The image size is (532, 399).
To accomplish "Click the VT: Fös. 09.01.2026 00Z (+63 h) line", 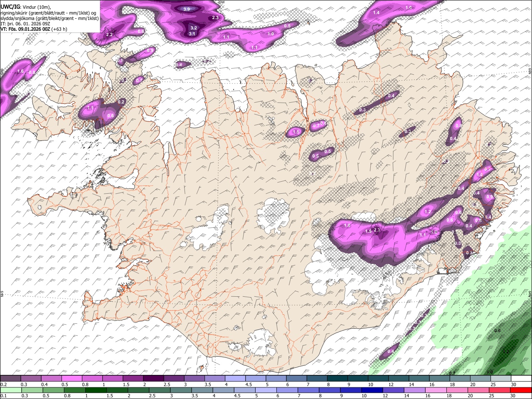I will 34,29.
